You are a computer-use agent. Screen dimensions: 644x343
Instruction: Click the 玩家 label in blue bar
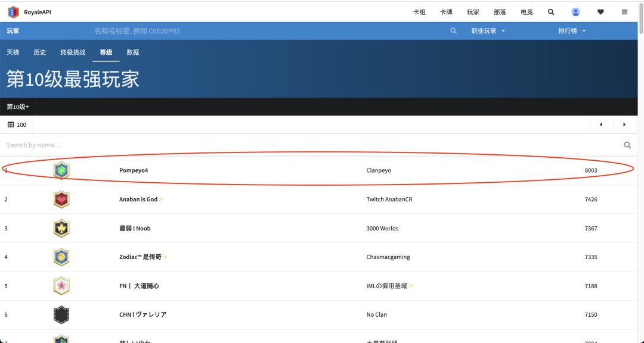point(13,31)
